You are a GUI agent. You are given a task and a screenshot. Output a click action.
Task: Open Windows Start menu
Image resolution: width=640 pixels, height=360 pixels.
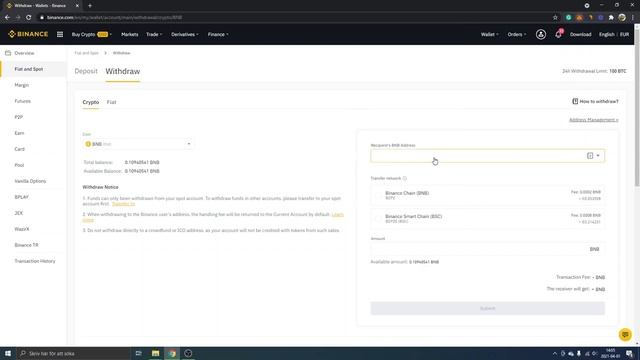(x=8, y=353)
